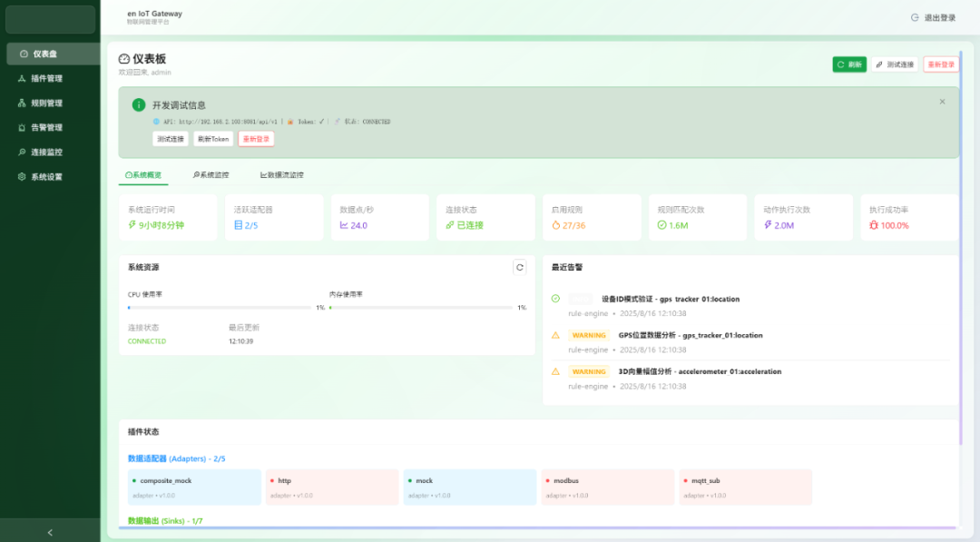
Task: Click the plug icon before 状态: CONNECTED
Action: click(x=338, y=122)
